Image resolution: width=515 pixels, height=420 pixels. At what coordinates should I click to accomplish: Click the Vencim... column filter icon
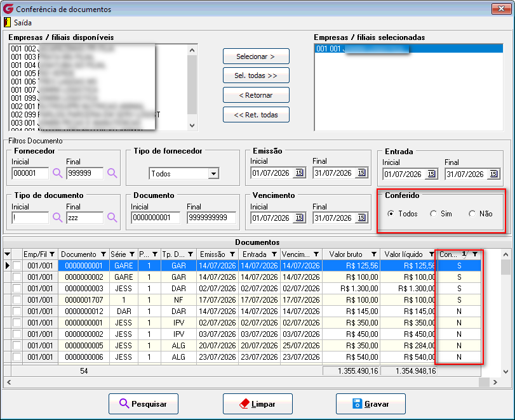316,254
